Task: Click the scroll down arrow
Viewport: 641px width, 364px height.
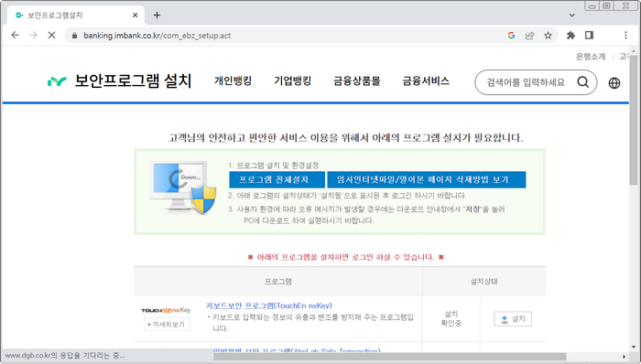Action: (x=634, y=348)
